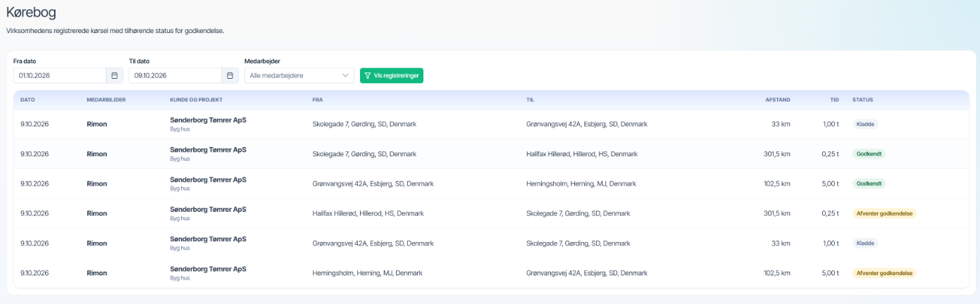980x304 pixels.
Task: Select origin Grønvangsvej 42A on trip to Herningsholm
Action: [x=373, y=184]
